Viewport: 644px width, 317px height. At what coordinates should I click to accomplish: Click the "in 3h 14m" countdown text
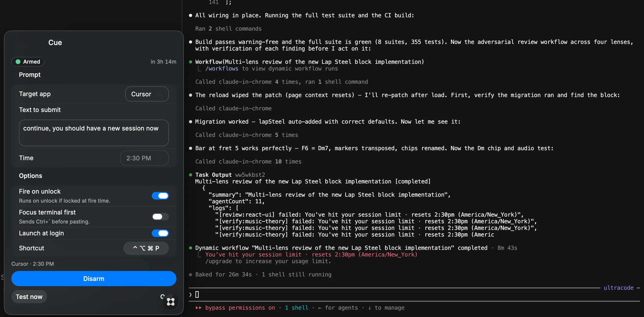point(163,62)
